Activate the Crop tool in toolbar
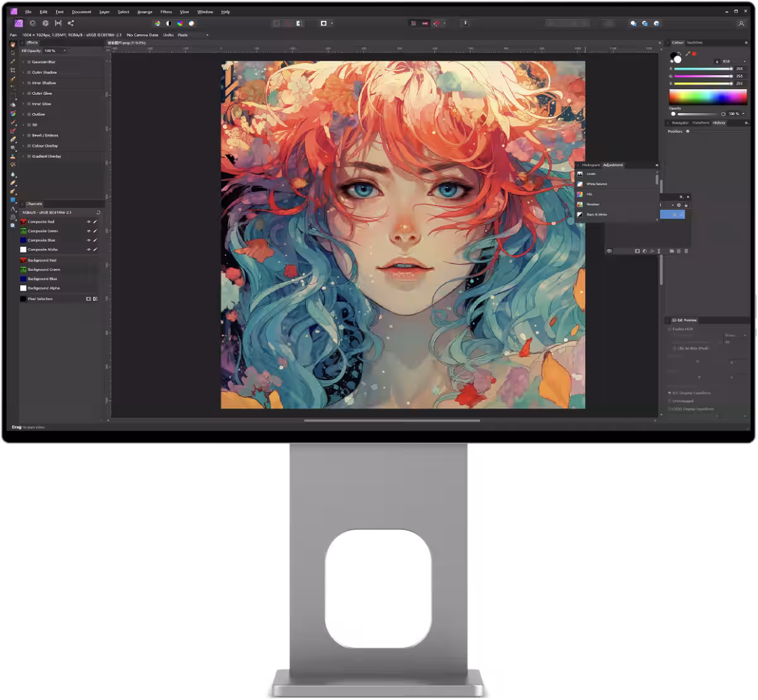This screenshot has width=758, height=700. (x=13, y=70)
